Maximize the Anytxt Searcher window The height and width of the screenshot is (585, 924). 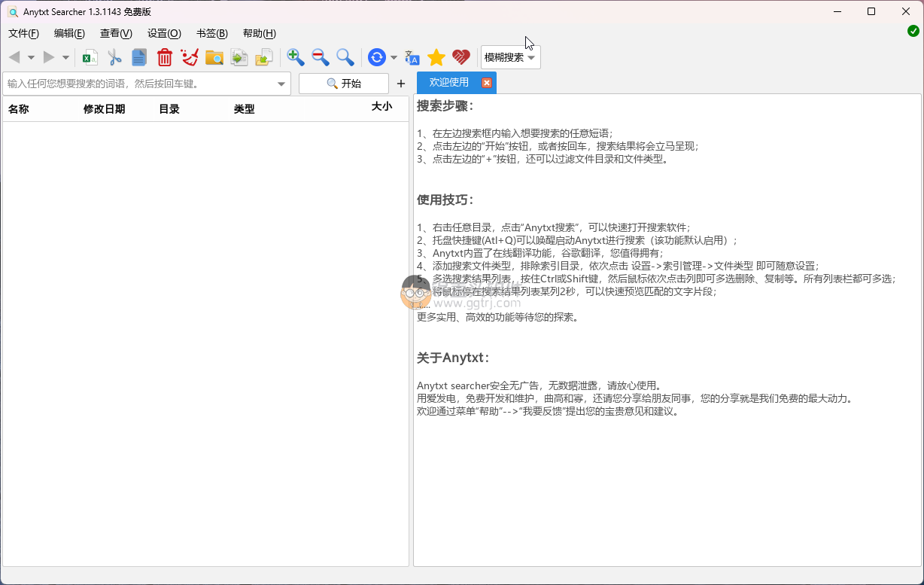click(x=871, y=11)
